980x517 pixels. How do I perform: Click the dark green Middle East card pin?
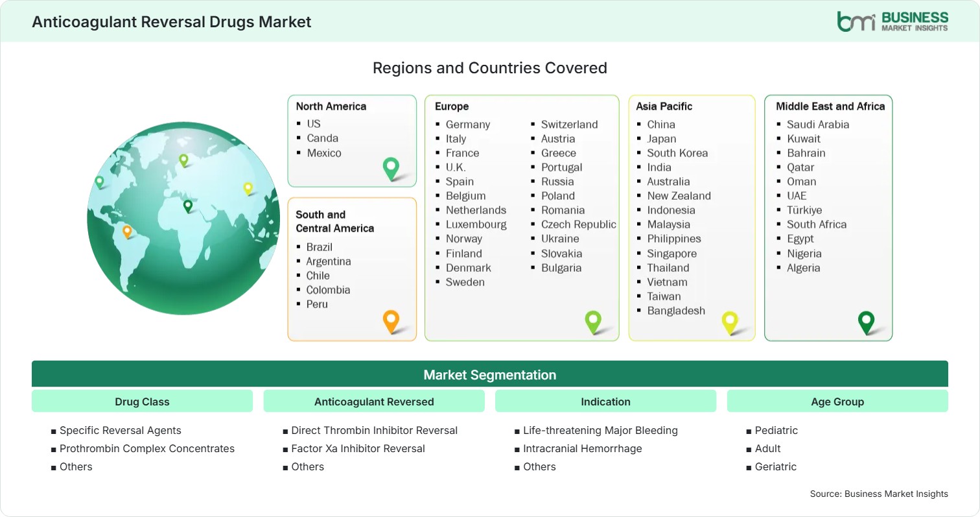point(866,322)
